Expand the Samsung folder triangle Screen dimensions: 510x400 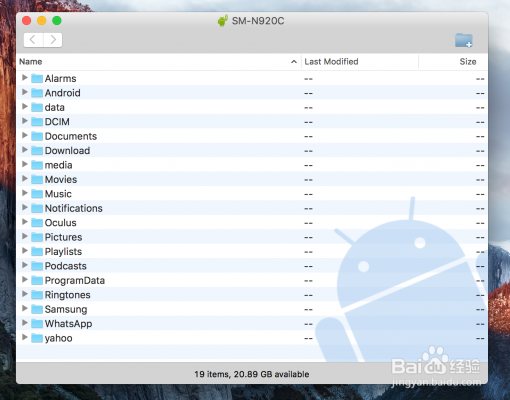(25, 308)
